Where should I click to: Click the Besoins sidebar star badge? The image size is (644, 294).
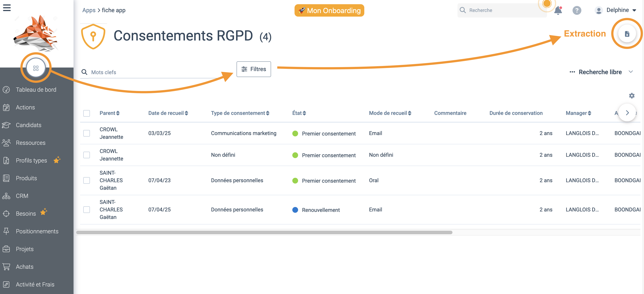(x=44, y=212)
